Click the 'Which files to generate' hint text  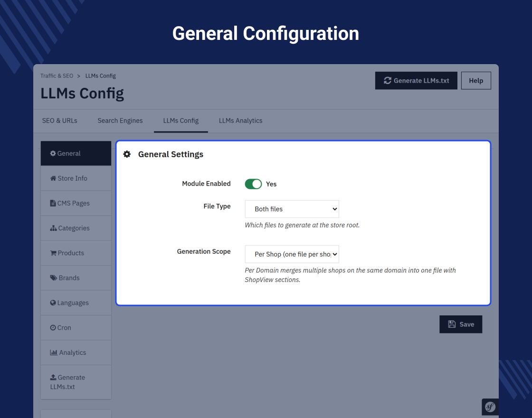tap(302, 225)
